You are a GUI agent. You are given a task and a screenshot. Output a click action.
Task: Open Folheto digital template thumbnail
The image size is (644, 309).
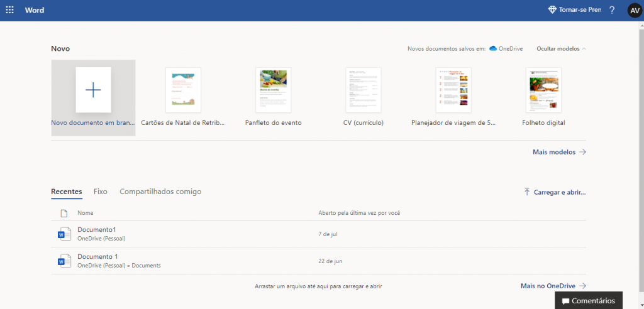[544, 90]
